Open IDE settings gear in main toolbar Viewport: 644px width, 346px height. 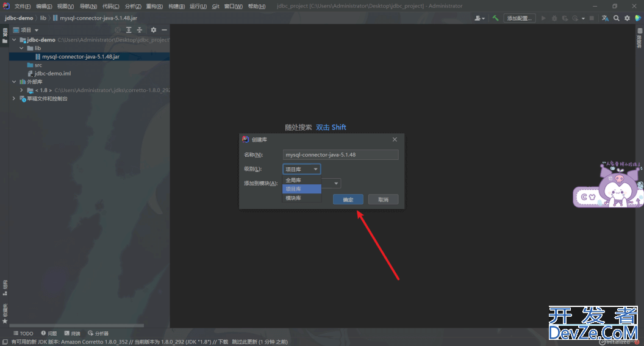(x=627, y=18)
